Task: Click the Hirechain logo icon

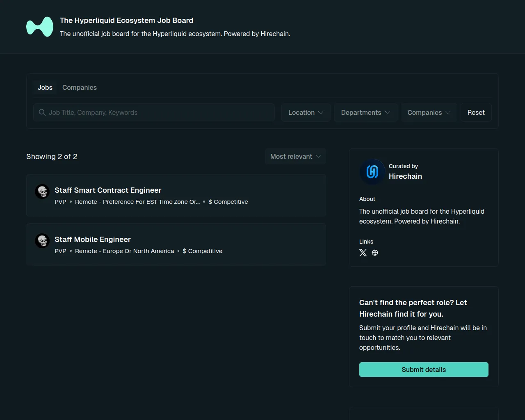Action: [372, 171]
